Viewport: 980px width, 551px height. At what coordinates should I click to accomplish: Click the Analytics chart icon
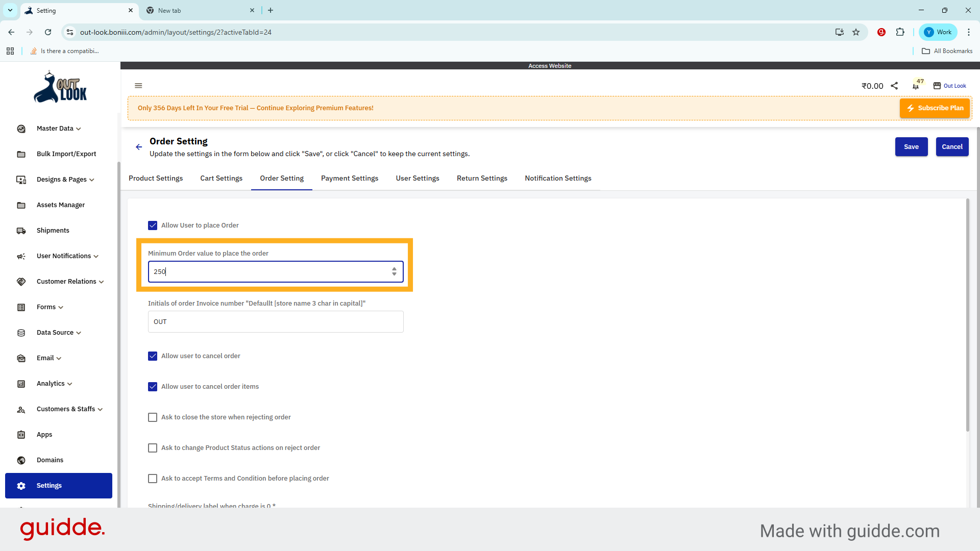[21, 384]
